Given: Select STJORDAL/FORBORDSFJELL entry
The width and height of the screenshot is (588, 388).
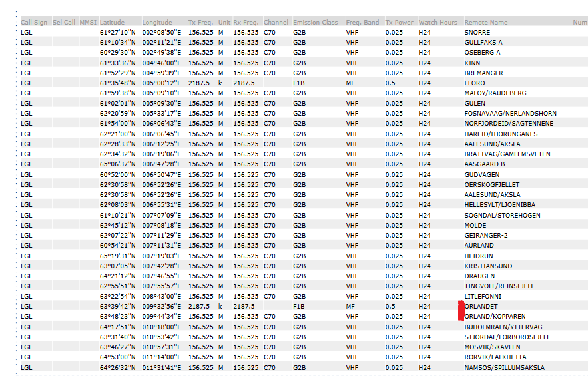Looking at the screenshot, I should (507, 337).
